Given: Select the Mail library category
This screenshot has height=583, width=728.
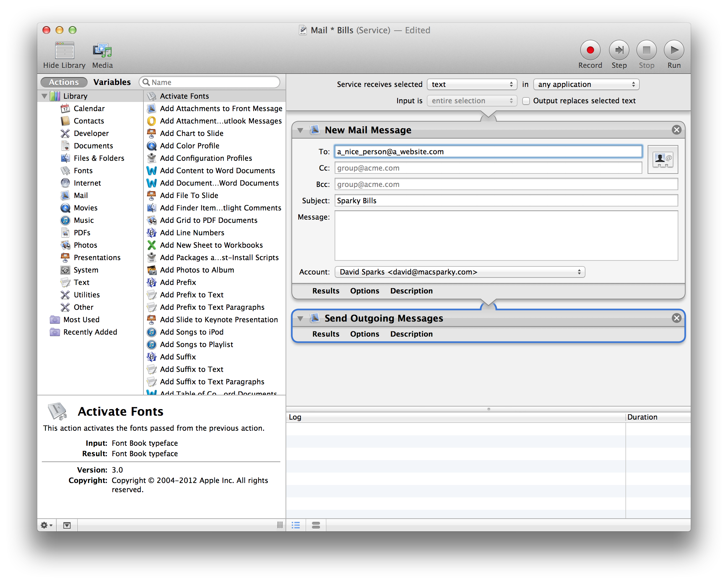Looking at the screenshot, I should click(81, 195).
